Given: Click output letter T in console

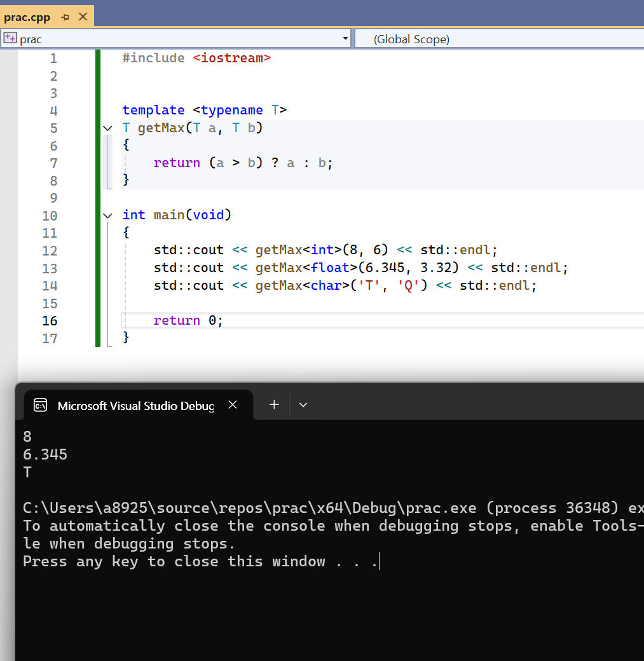Looking at the screenshot, I should click(27, 472).
